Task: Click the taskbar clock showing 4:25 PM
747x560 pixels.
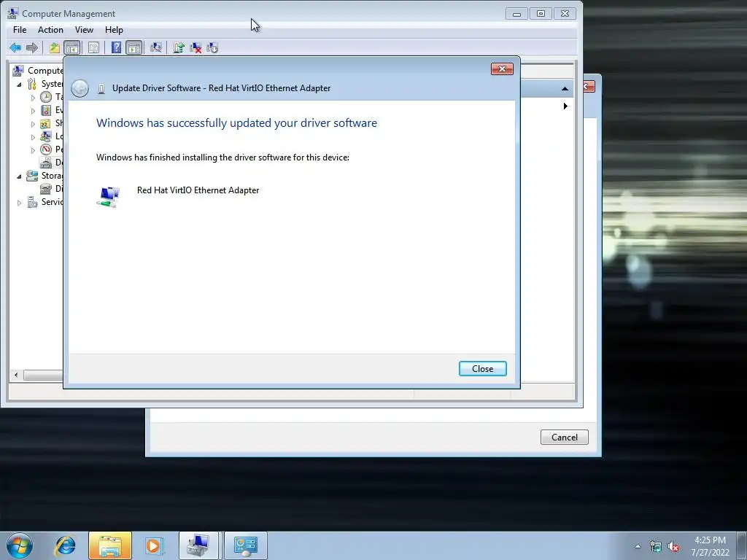Action: [x=710, y=546]
